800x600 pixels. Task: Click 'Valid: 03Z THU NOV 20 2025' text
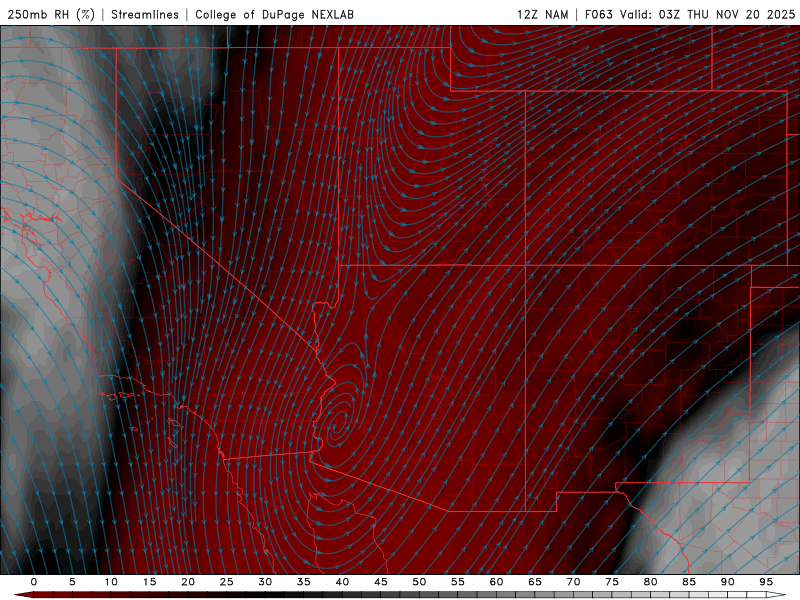(707, 14)
